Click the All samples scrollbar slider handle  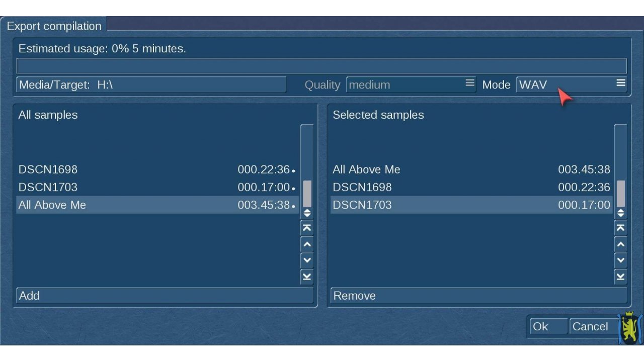pyautogui.click(x=307, y=194)
